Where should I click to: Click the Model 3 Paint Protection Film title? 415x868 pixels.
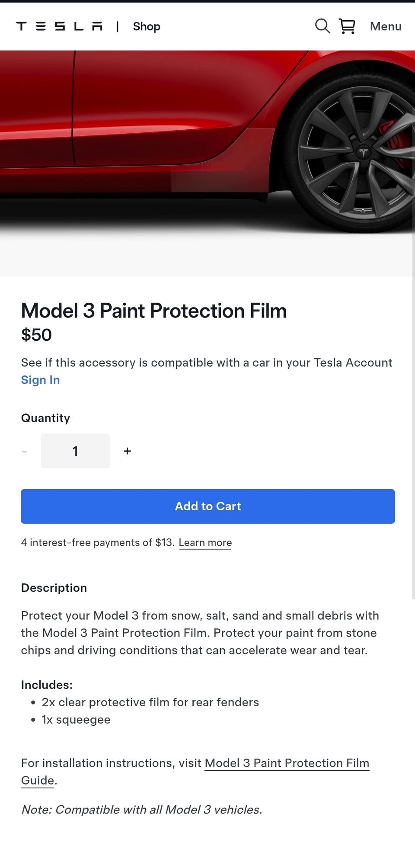(153, 311)
